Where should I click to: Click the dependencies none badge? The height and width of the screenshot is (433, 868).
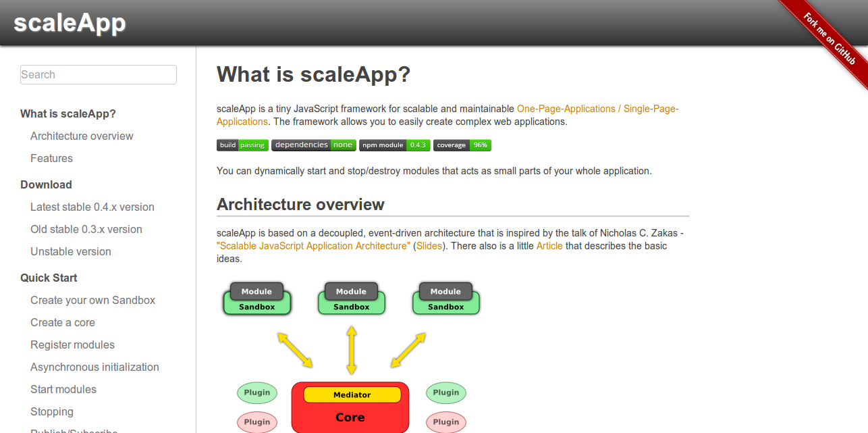tap(313, 145)
